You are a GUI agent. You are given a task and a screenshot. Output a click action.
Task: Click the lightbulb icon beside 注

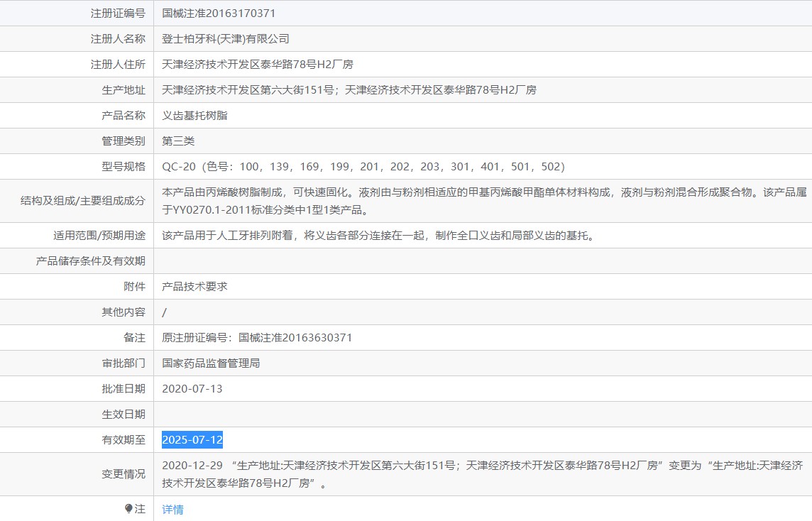coord(129,508)
